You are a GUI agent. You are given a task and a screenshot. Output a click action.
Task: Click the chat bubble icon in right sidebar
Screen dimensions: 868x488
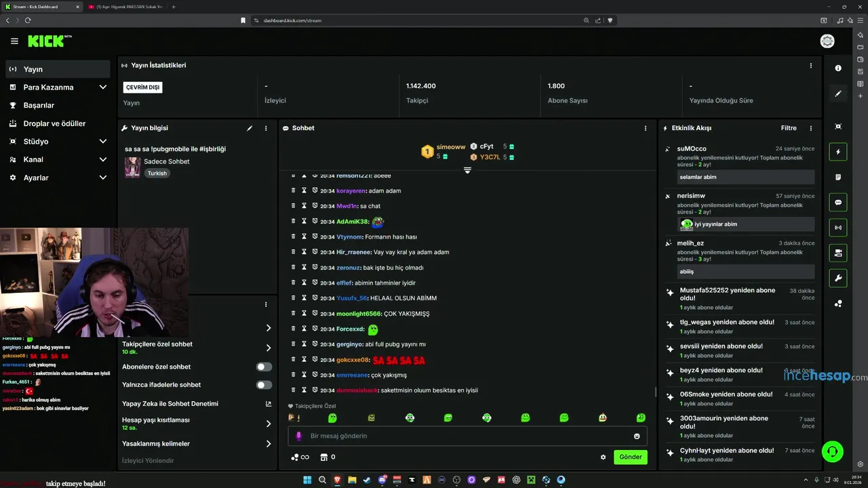point(838,202)
